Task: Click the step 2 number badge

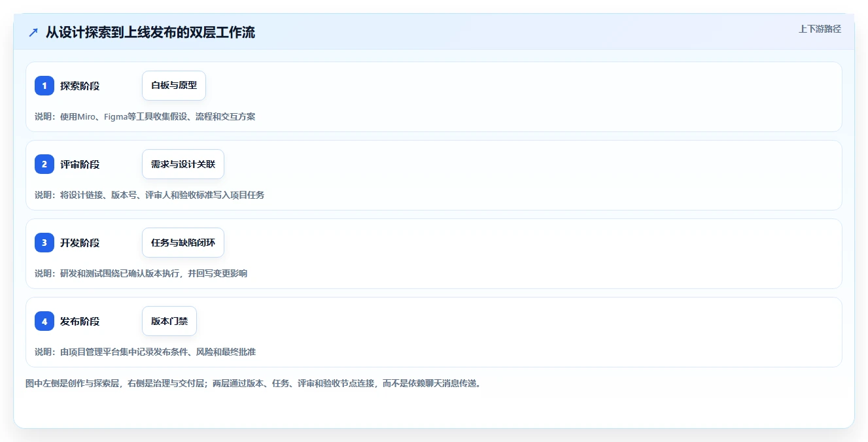Action: point(44,164)
